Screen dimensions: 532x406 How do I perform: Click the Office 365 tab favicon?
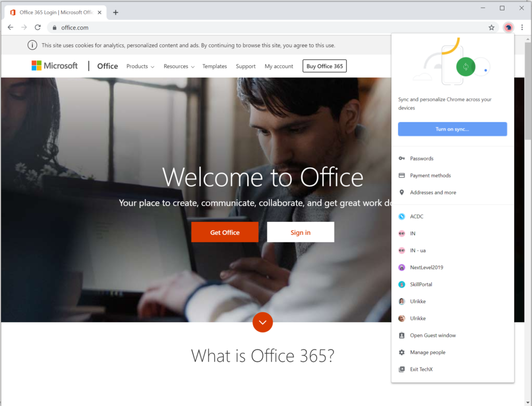click(13, 12)
